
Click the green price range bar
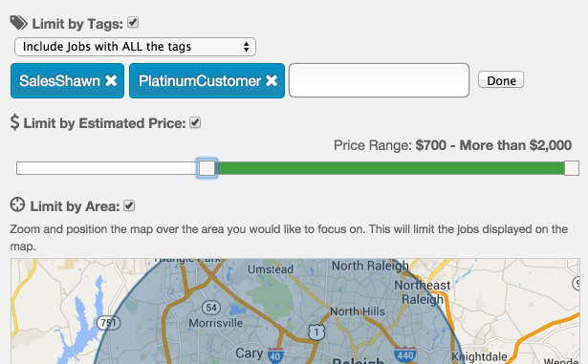tap(390, 168)
